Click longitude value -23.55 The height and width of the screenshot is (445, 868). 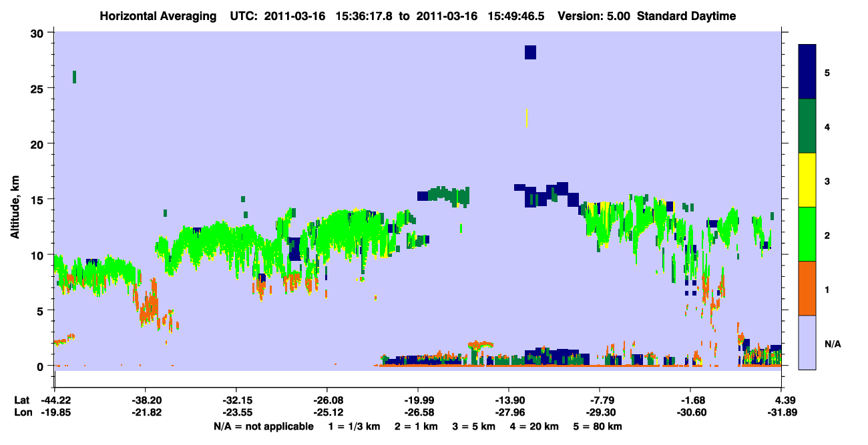pos(236,412)
